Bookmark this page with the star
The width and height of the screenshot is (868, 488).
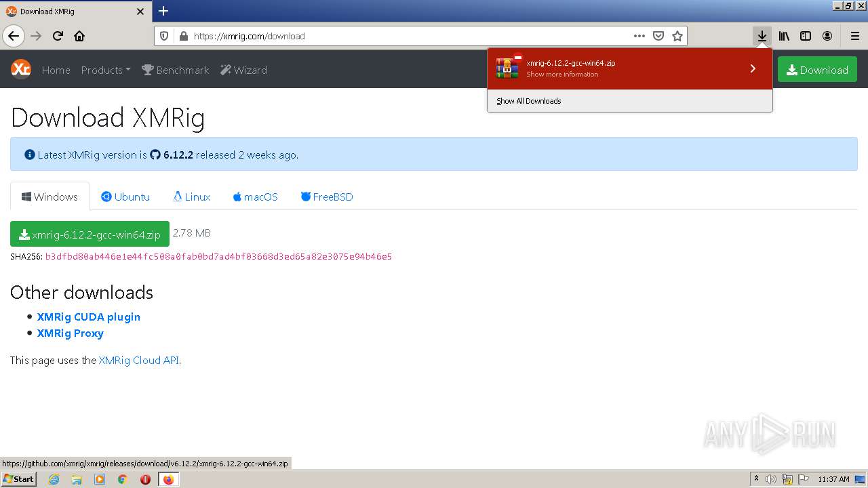[x=677, y=36]
